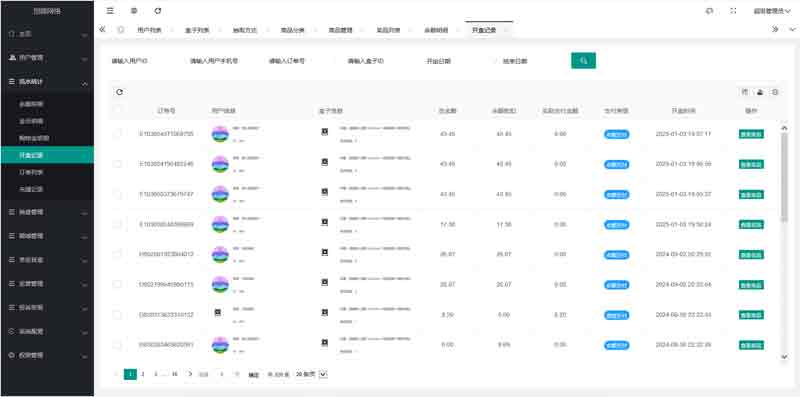
Task: Click the user avatar in the row with amount 17.36
Action: click(x=220, y=225)
